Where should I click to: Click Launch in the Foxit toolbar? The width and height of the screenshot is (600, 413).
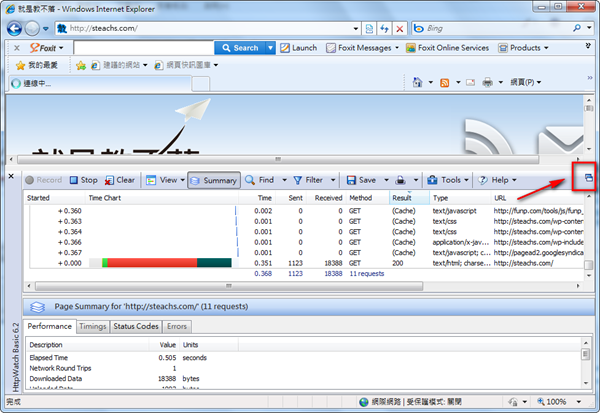[x=298, y=47]
